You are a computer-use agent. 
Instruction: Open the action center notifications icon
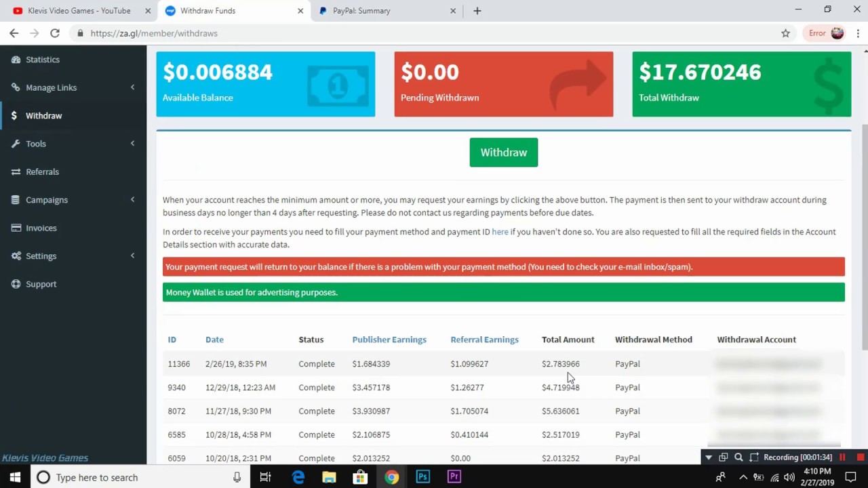pyautogui.click(x=851, y=477)
